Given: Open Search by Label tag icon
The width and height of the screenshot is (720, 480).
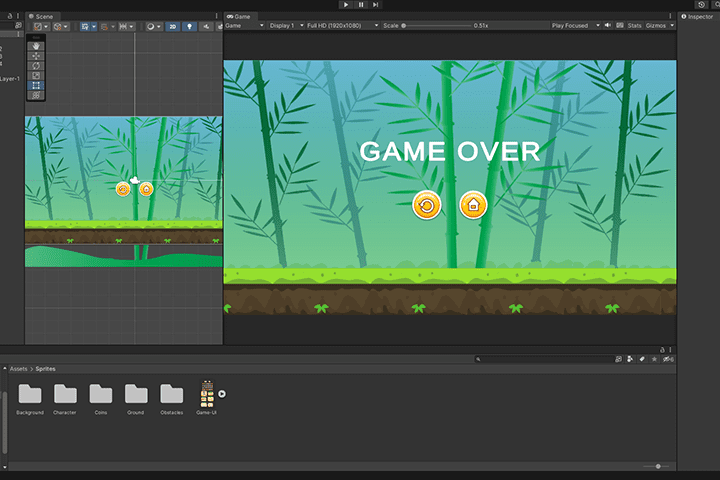Looking at the screenshot, I should (642, 359).
